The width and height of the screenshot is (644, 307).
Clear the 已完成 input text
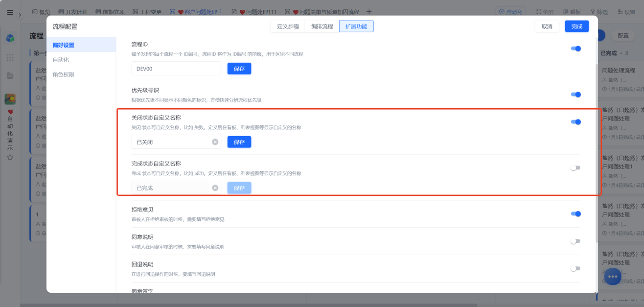(x=215, y=188)
